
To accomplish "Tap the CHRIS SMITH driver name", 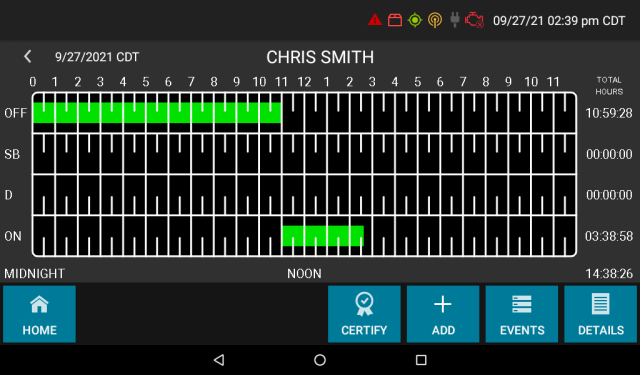I will [x=320, y=57].
